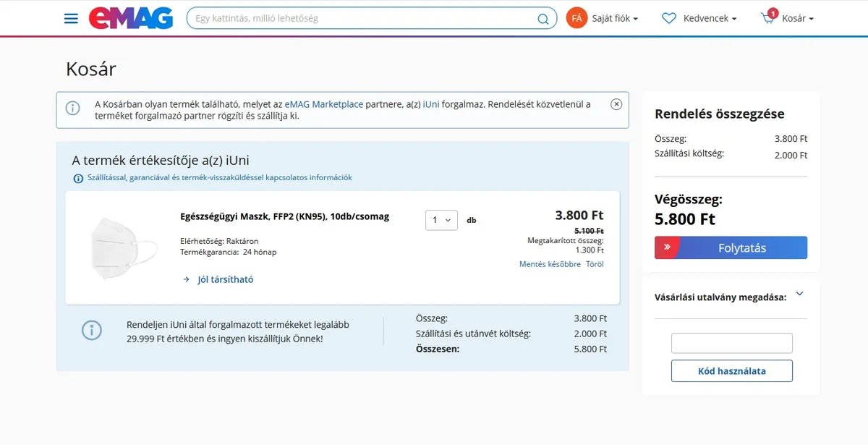
Task: Remove item with Töröl link
Action: (x=595, y=264)
